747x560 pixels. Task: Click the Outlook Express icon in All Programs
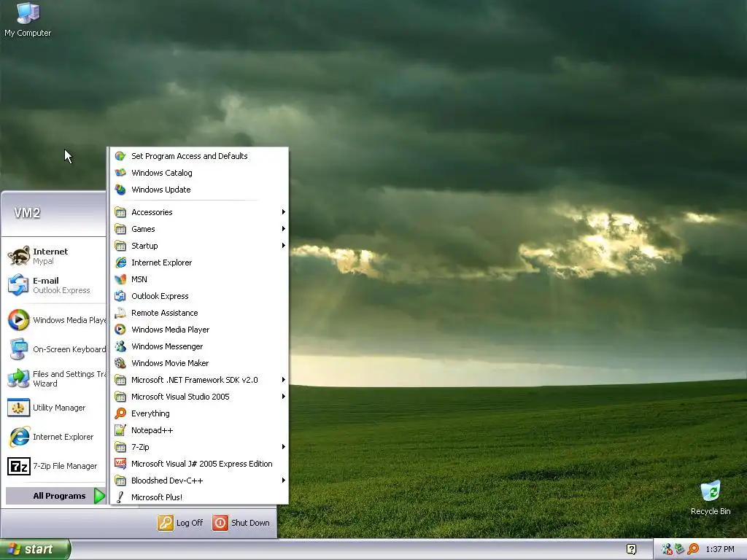(120, 296)
